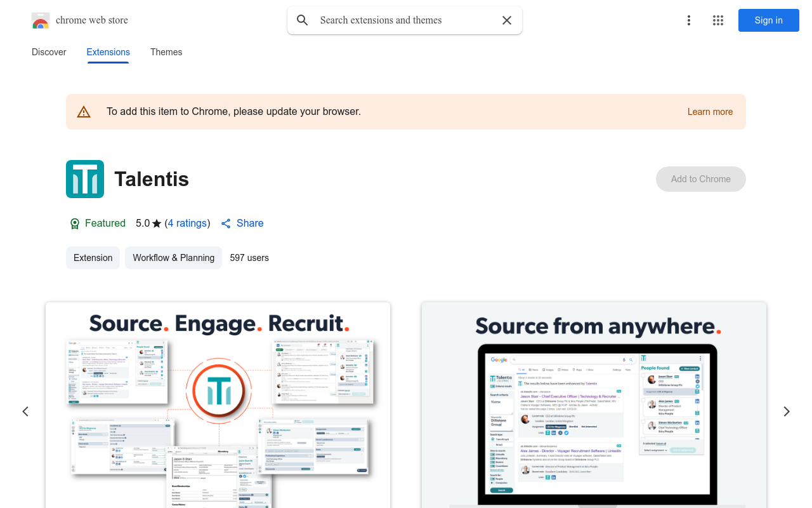The width and height of the screenshot is (812, 508).
Task: Open the Google apps grid
Action: (x=718, y=20)
